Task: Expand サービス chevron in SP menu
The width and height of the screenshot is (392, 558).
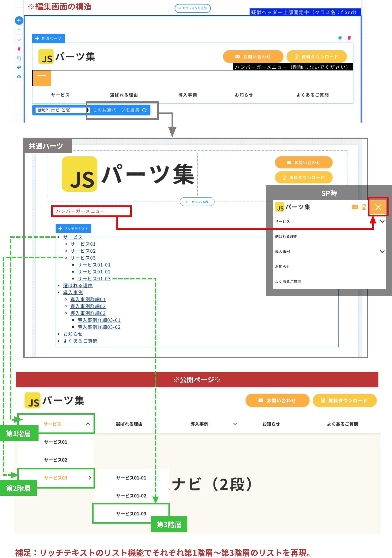Action: click(x=382, y=221)
